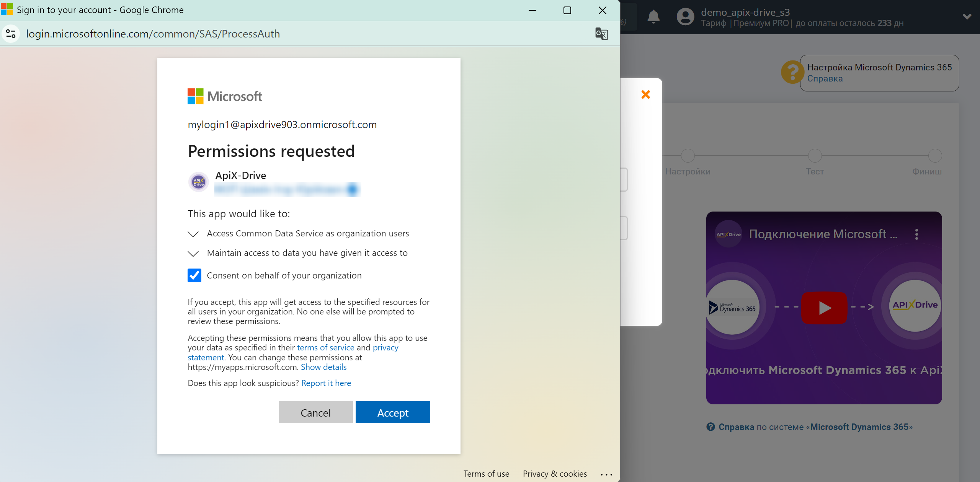Viewport: 980px width, 482px height.
Task: Click the user avatar icon in ApiX-Drive header
Action: (x=685, y=17)
